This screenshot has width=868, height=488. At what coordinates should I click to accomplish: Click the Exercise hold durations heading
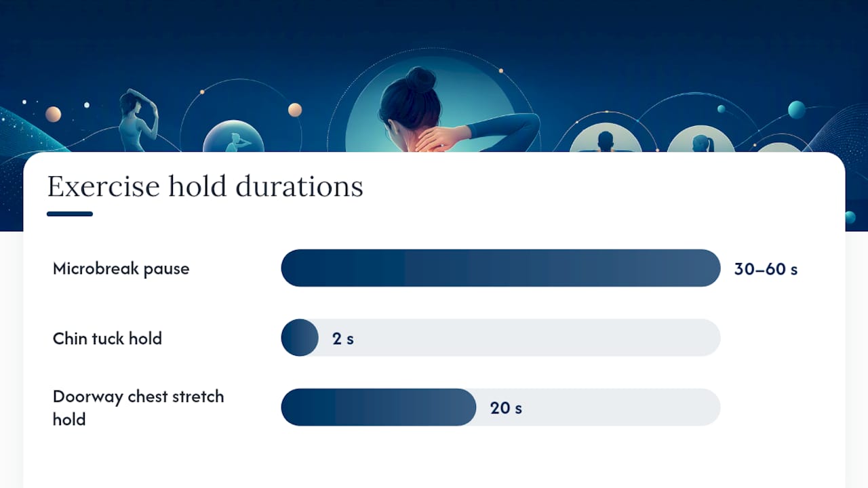(205, 187)
